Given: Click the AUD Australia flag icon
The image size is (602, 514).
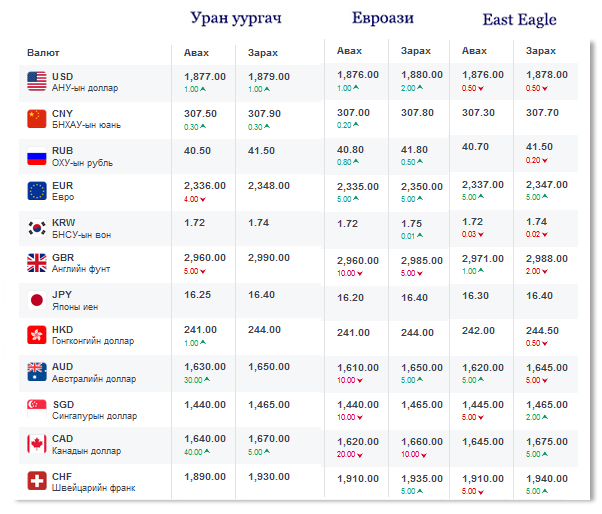Looking at the screenshot, I should 37,372.
